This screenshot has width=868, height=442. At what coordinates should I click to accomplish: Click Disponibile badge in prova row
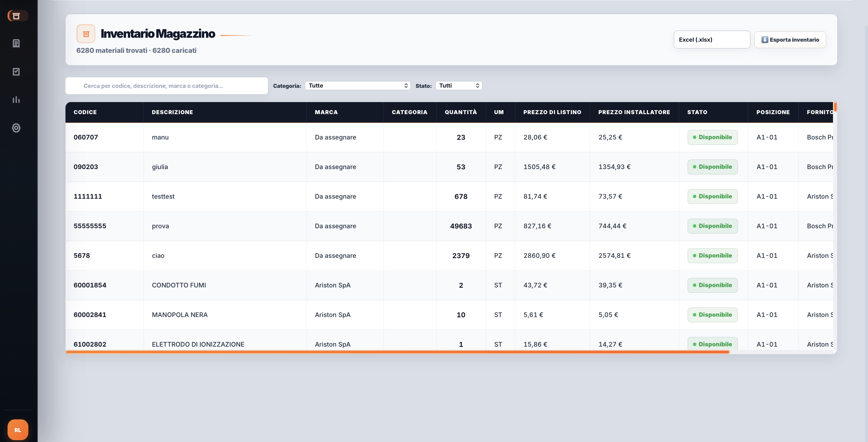tap(712, 226)
